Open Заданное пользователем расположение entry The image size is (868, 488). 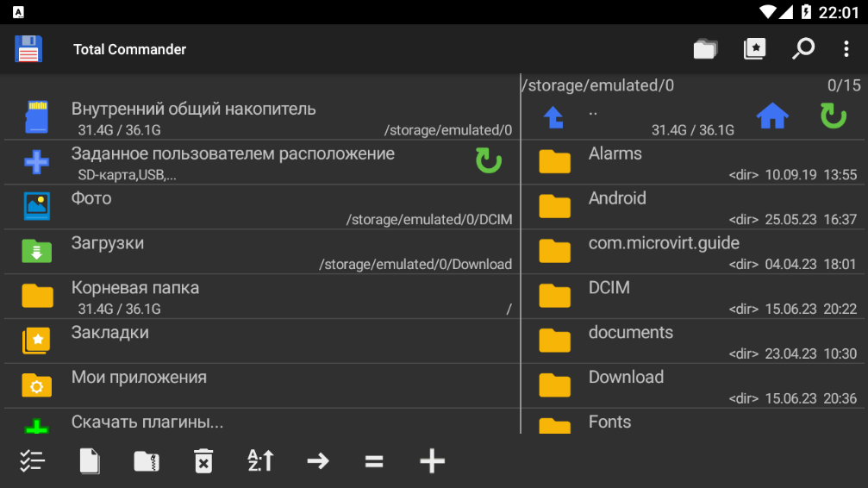(262, 162)
